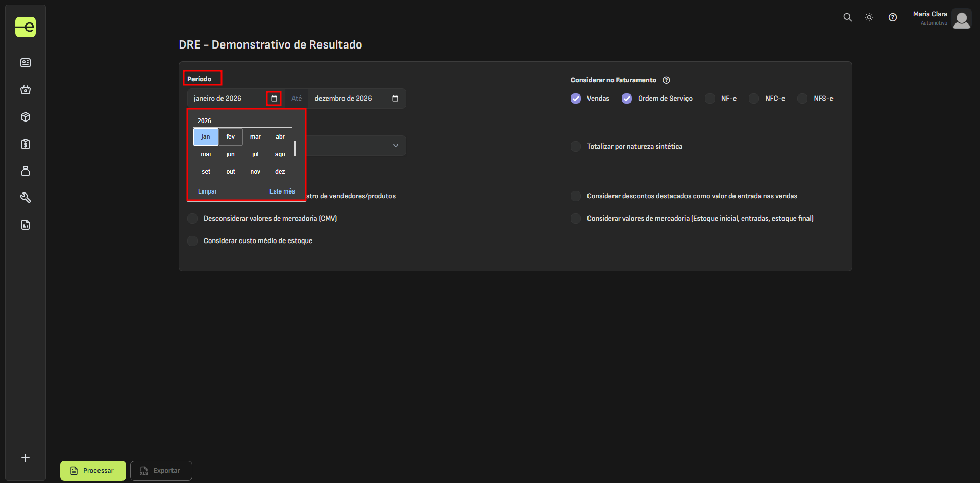The height and width of the screenshot is (483, 980).
Task: Toggle the light theme sun icon
Action: 869,17
